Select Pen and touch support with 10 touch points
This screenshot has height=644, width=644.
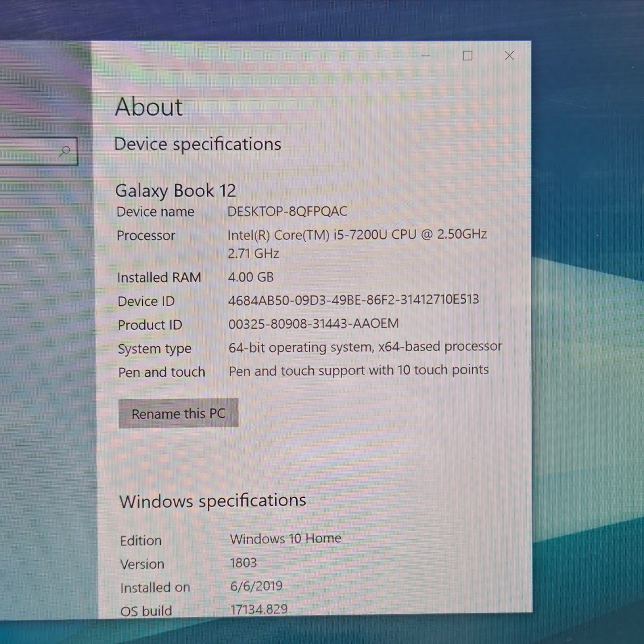coord(359,370)
